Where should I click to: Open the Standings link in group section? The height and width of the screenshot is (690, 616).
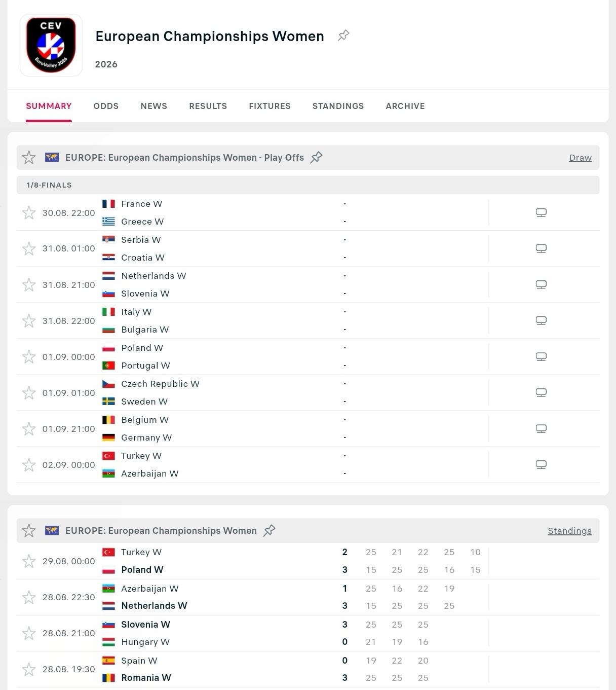pyautogui.click(x=569, y=531)
